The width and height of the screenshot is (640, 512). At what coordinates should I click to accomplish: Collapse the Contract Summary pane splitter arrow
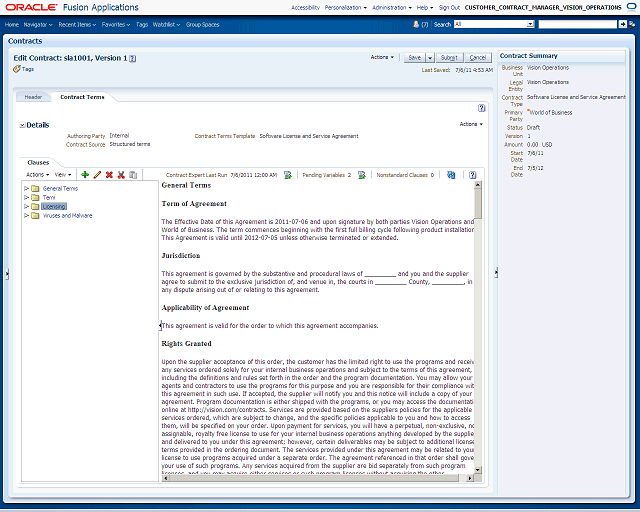(496, 272)
